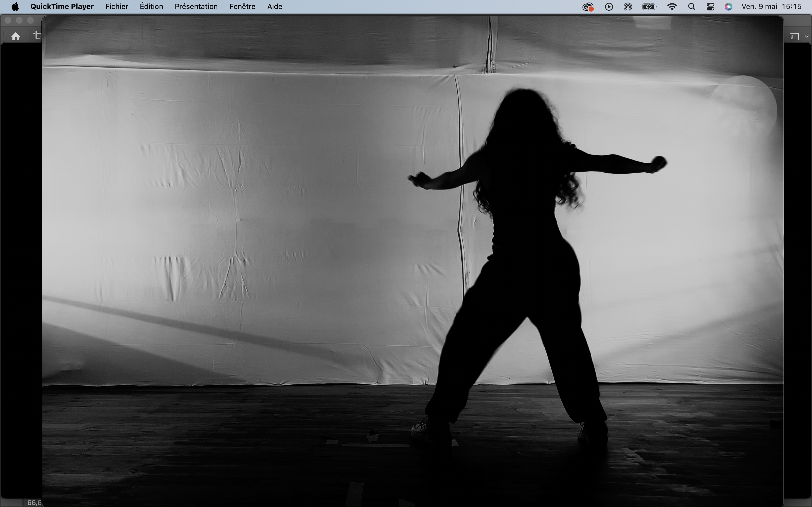Click the date and time clock
The width and height of the screenshot is (812, 507).
(771, 7)
